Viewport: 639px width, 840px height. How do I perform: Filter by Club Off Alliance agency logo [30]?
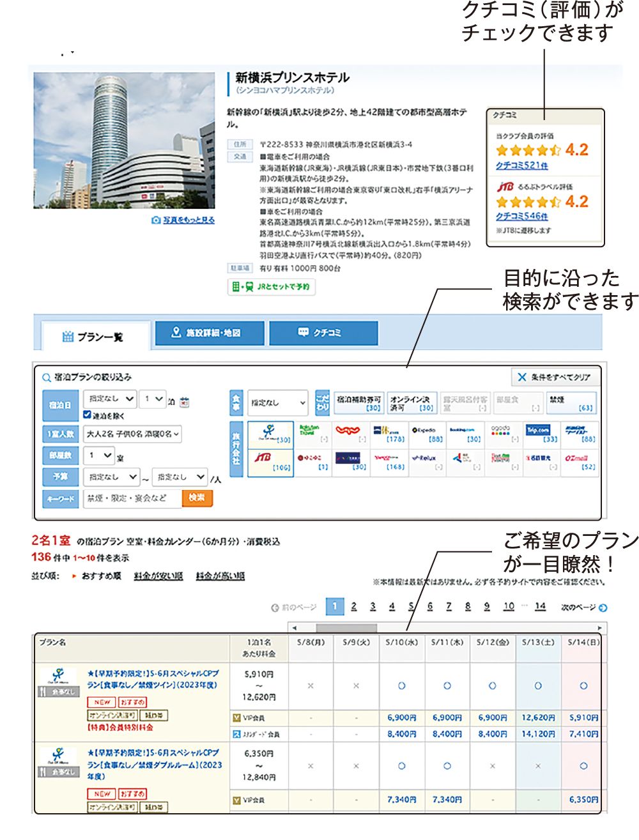click(270, 434)
